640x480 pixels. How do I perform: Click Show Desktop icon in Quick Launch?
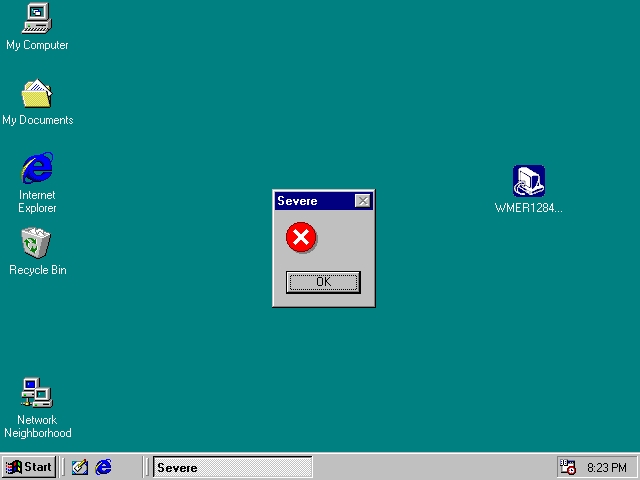pos(80,467)
